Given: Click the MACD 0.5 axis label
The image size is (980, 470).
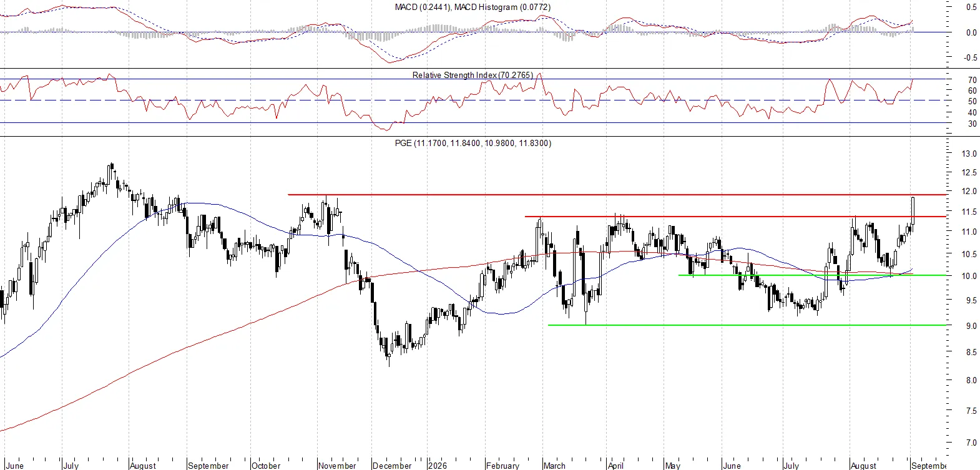Looking at the screenshot, I should click(x=972, y=7).
